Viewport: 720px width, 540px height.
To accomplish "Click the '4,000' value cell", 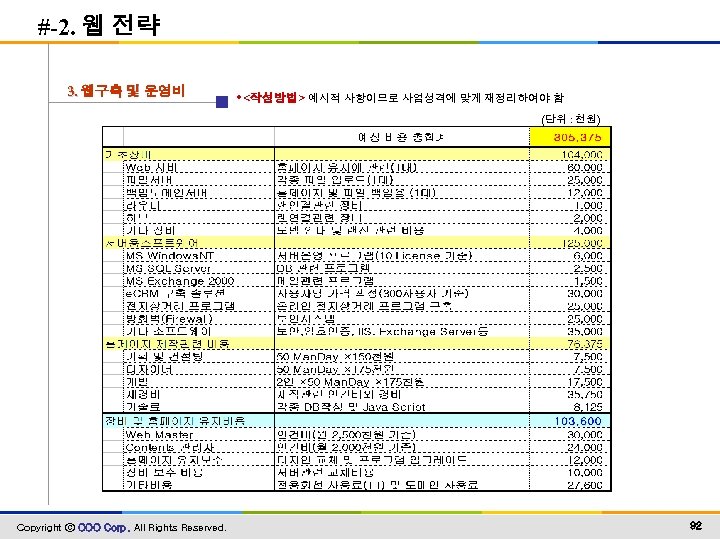I will 588,231.
